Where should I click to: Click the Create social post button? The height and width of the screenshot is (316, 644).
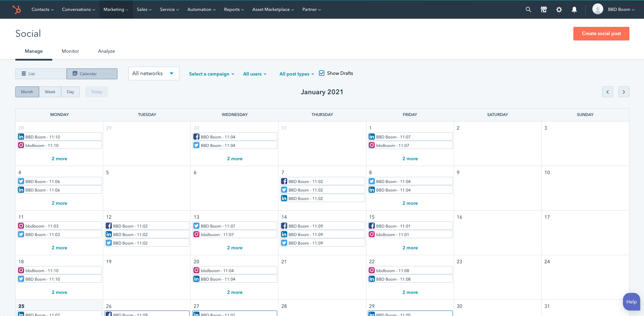click(601, 33)
